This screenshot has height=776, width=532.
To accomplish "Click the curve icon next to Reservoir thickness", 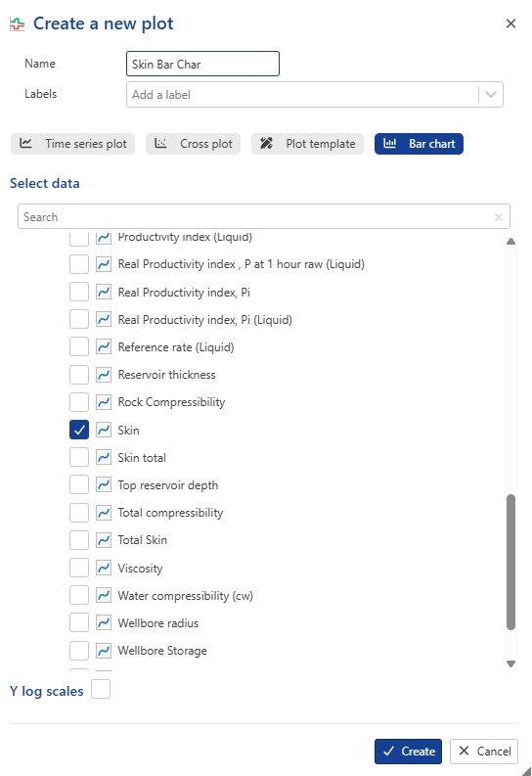I will click(x=104, y=375).
